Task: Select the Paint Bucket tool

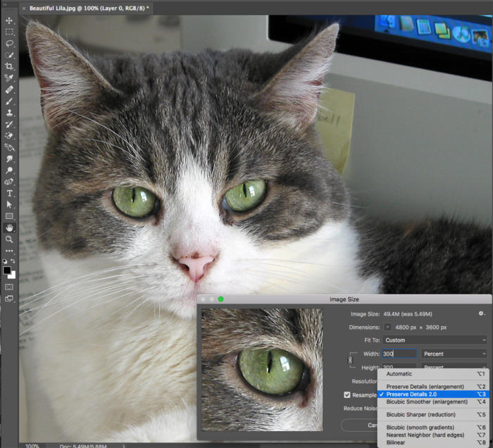Action: tap(9, 147)
